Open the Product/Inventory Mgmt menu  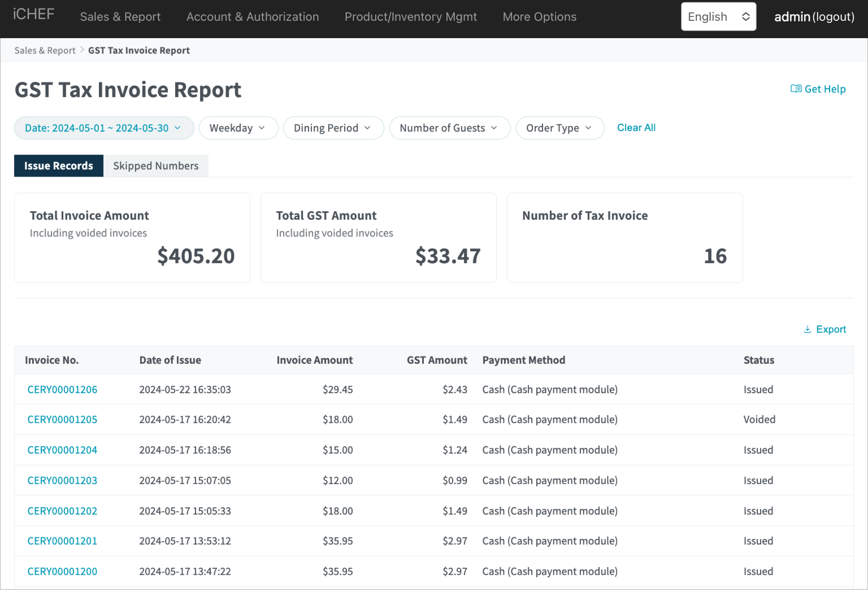(410, 17)
